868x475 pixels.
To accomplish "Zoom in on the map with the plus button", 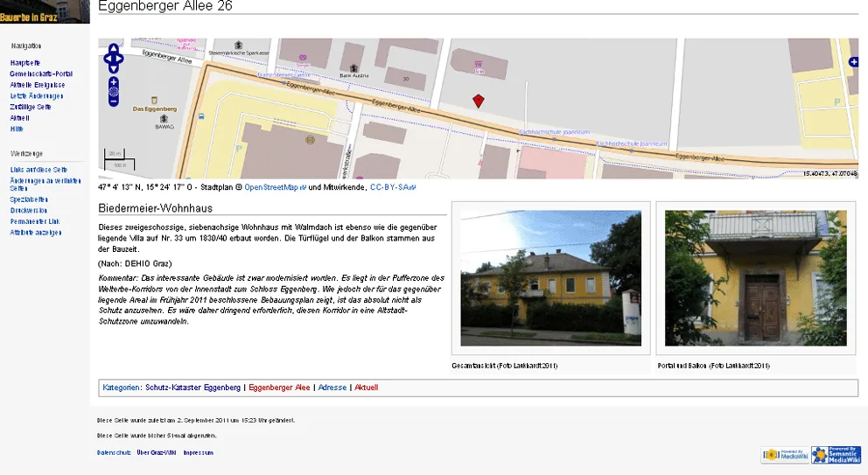I will point(114,82).
